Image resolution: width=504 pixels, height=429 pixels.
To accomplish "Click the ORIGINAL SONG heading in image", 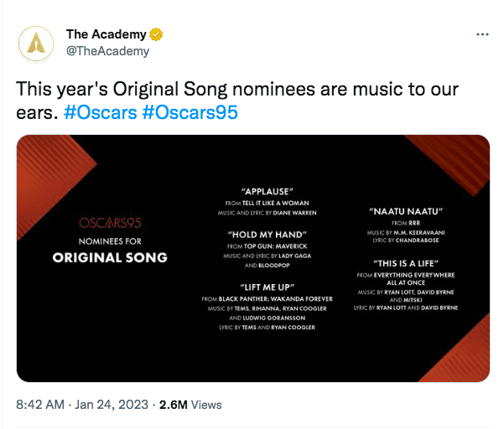I will (x=110, y=257).
